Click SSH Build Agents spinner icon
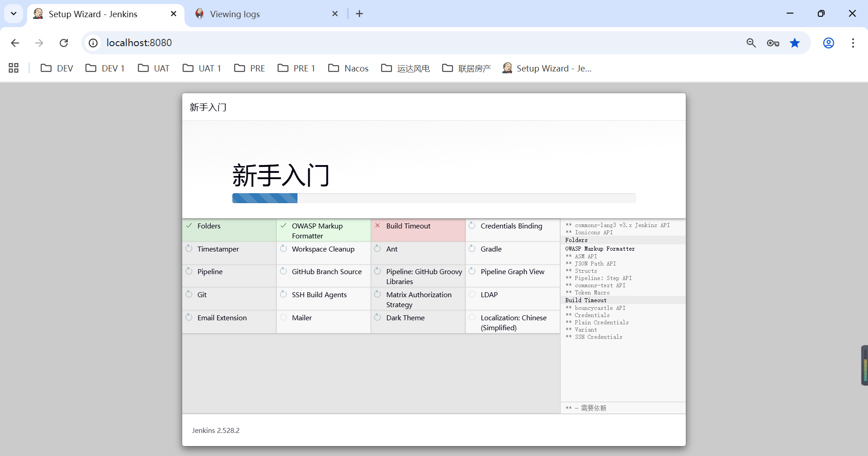 (x=283, y=294)
